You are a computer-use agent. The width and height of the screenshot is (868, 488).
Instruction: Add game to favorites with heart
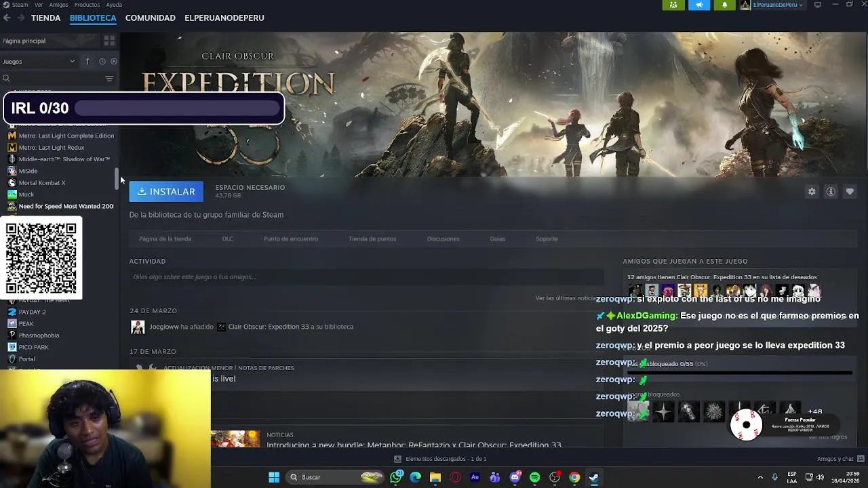(850, 192)
